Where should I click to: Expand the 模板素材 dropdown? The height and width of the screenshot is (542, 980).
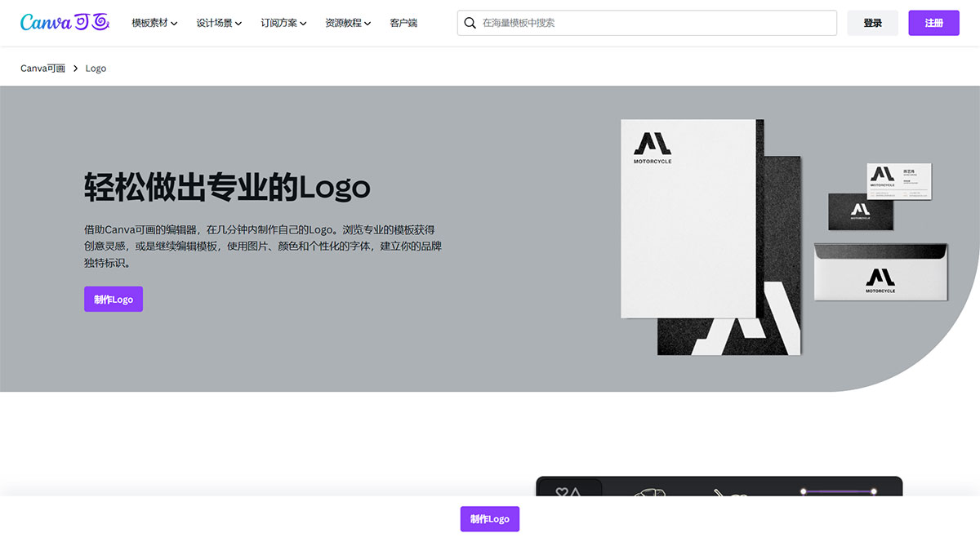point(154,22)
